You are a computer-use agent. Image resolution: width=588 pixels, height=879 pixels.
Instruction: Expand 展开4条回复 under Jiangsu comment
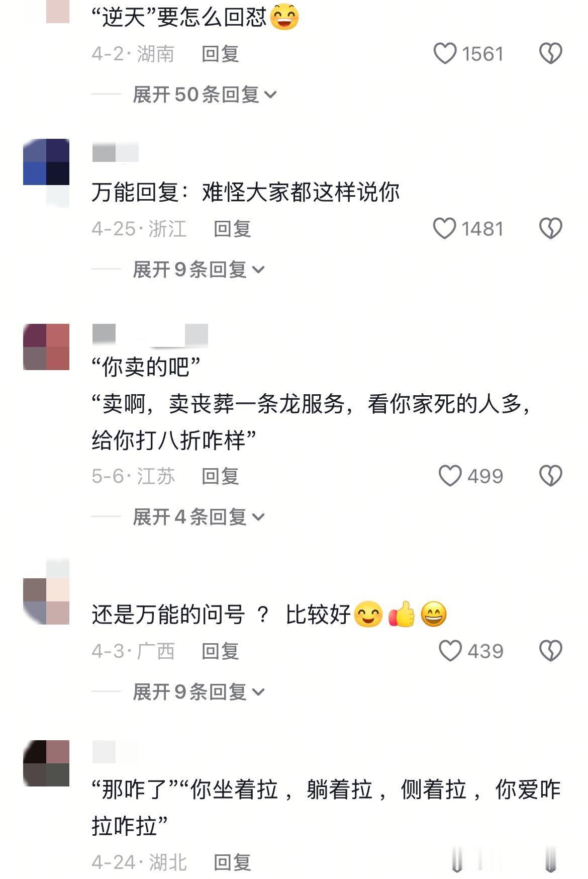[199, 517]
